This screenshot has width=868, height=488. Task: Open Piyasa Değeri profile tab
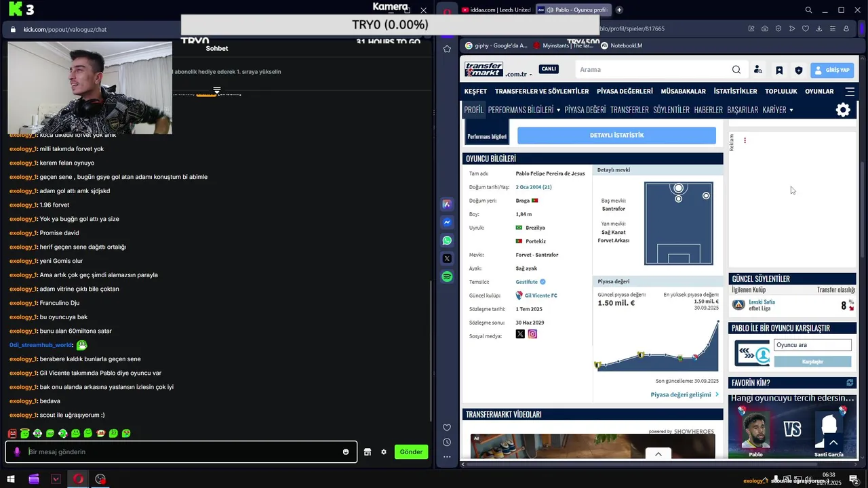pyautogui.click(x=585, y=110)
